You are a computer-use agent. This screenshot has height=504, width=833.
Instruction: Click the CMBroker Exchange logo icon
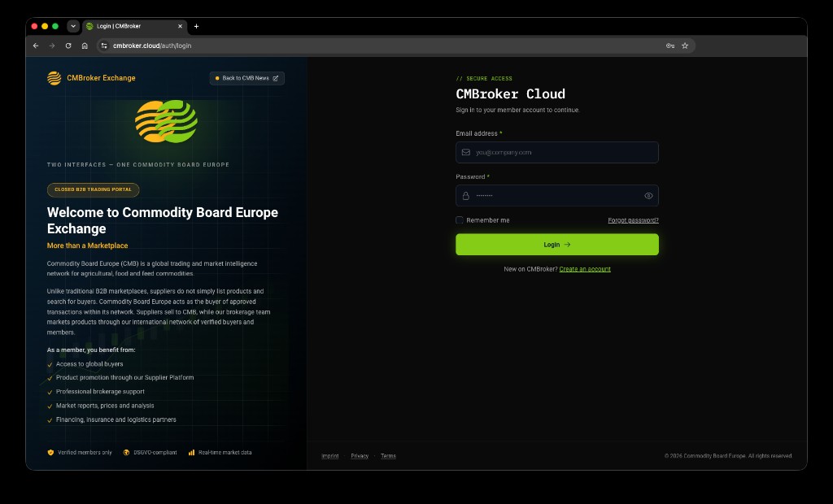click(x=55, y=78)
